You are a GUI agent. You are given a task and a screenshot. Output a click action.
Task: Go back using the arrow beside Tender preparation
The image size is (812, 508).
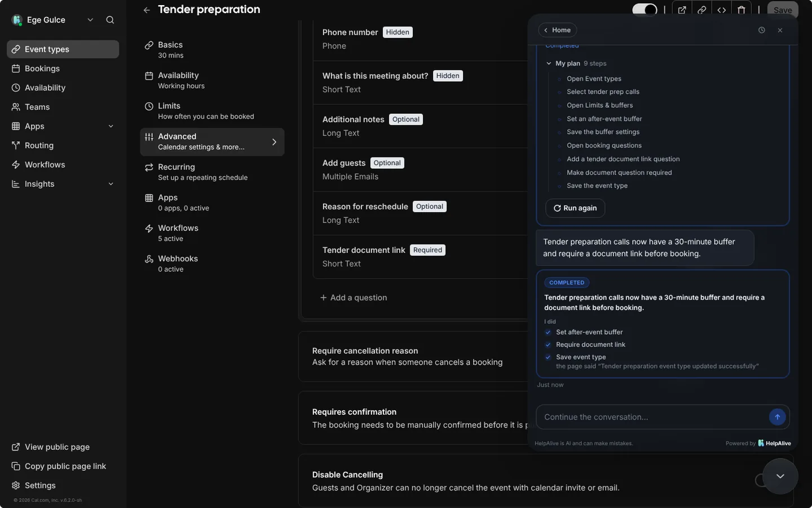click(x=147, y=10)
